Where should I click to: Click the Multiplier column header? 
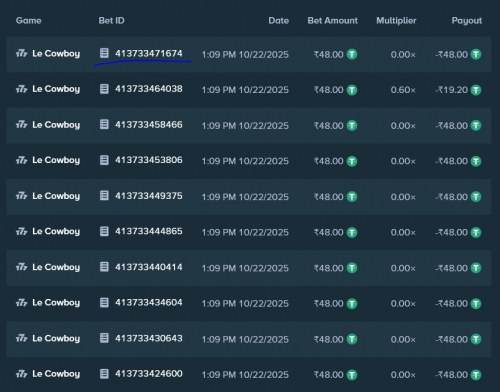pos(396,21)
